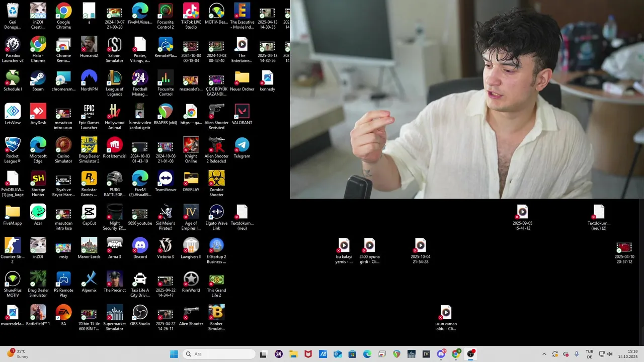Open the clock showing 15:18
The height and width of the screenshot is (362, 644).
pos(628,354)
